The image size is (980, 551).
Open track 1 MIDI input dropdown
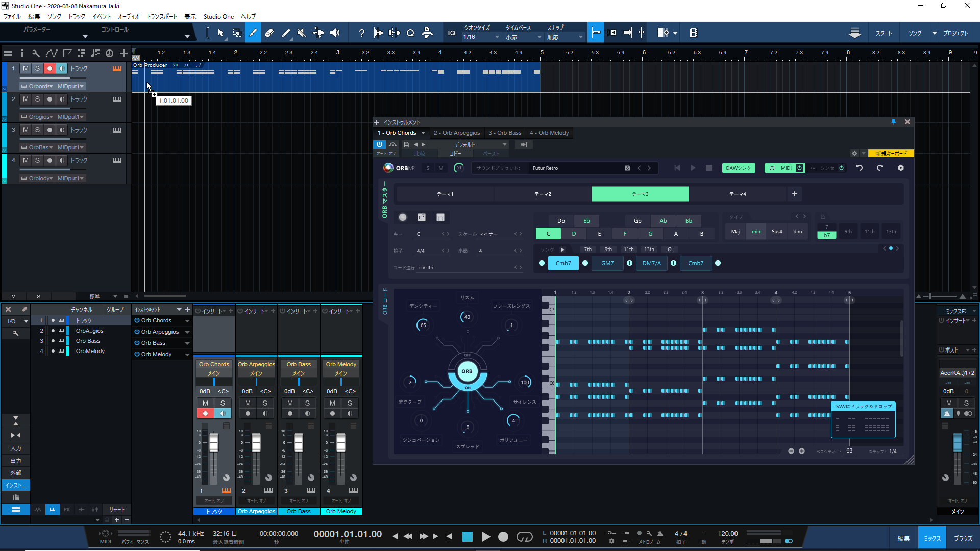(70, 86)
